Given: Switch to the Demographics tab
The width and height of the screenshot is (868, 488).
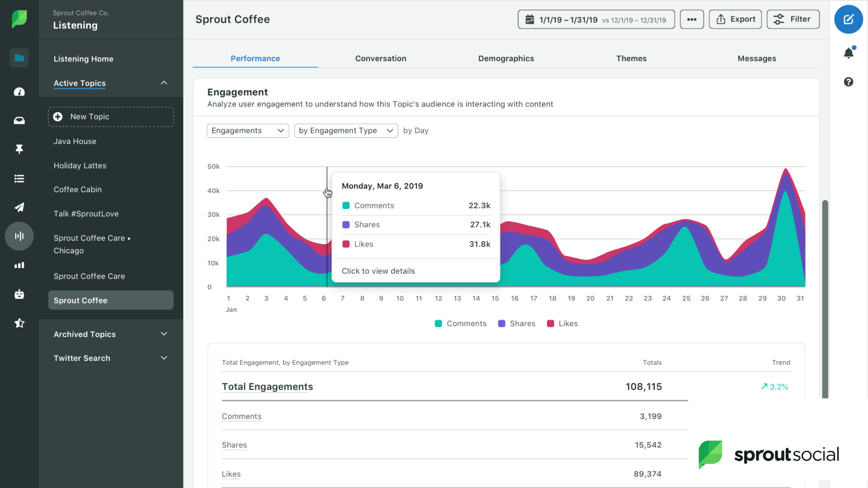Looking at the screenshot, I should click(506, 58).
